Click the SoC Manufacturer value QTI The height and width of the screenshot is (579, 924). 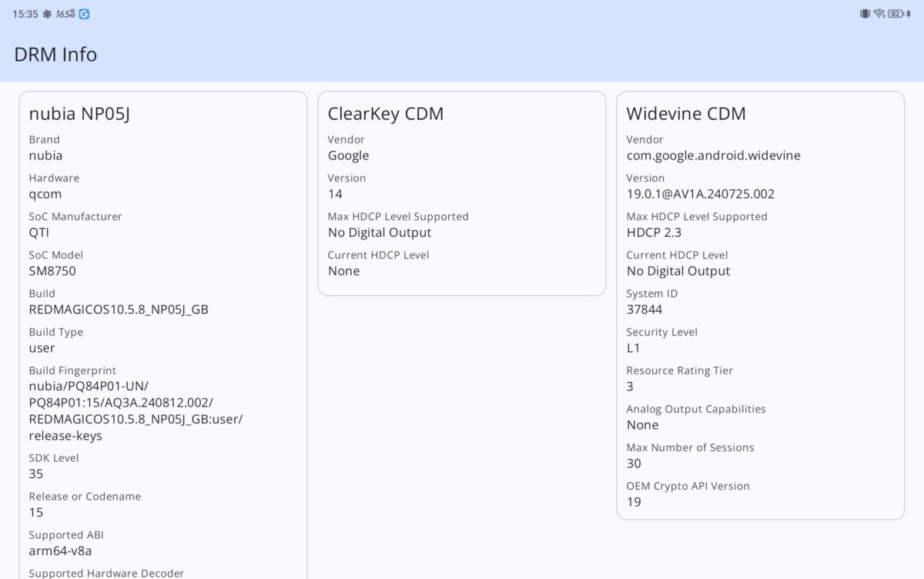(x=39, y=233)
